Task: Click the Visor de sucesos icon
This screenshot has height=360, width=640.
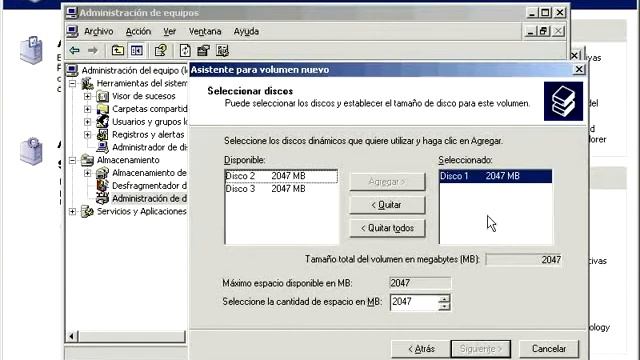Action: [x=102, y=96]
